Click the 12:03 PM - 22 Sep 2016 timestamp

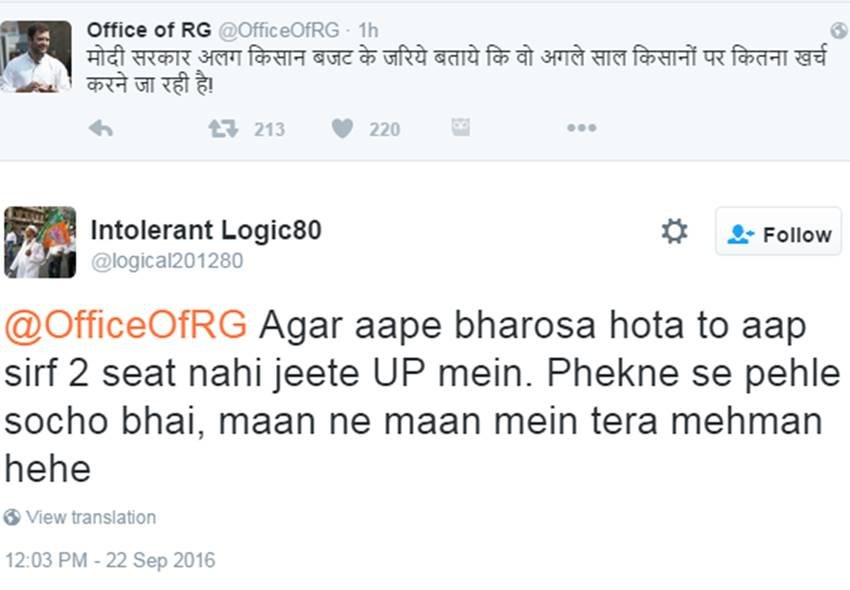click(110, 560)
